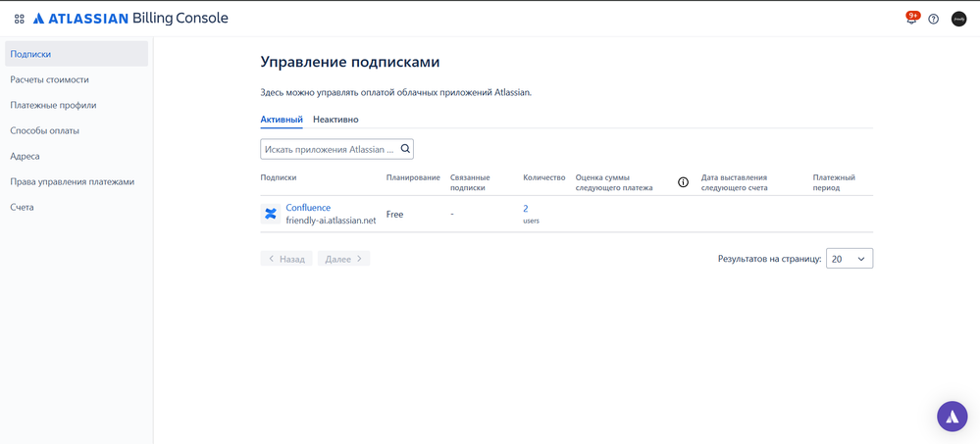Open the user profile avatar
980x444 pixels.
click(958, 19)
